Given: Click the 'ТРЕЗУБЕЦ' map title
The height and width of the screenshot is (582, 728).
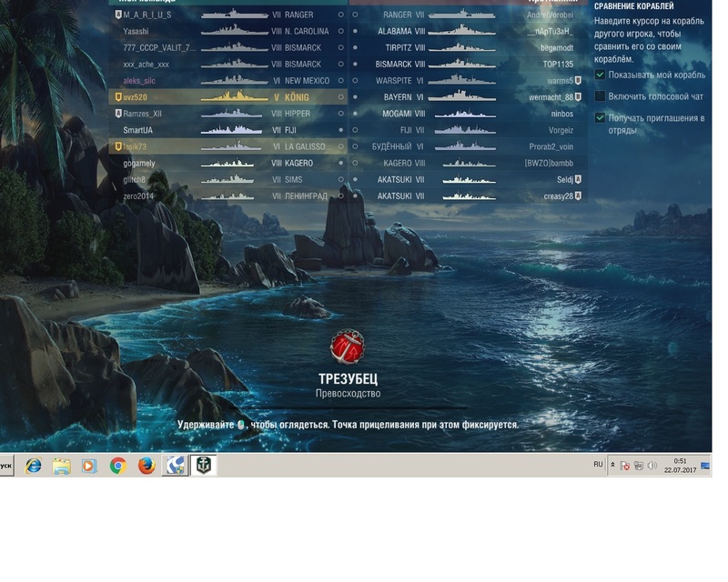Looking at the screenshot, I should coord(348,378).
